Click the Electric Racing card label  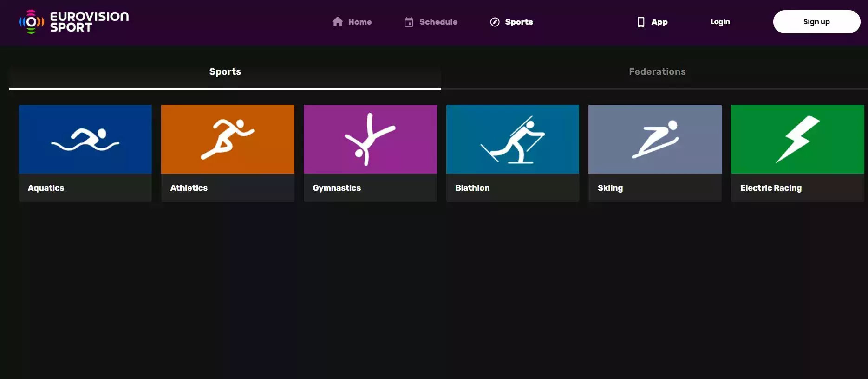point(770,188)
